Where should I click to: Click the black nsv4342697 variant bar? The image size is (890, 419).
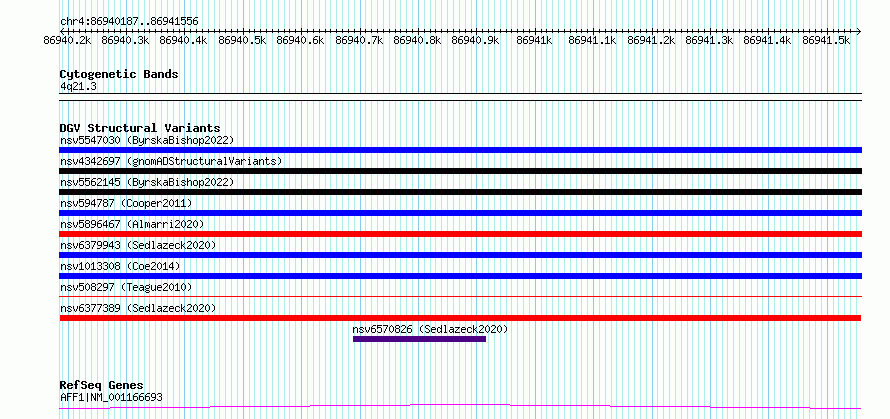[x=460, y=171]
